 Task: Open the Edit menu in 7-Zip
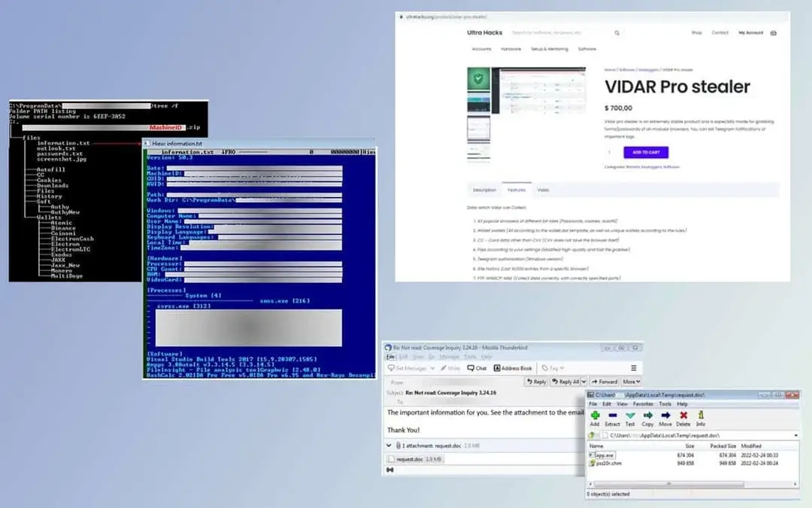coord(607,404)
